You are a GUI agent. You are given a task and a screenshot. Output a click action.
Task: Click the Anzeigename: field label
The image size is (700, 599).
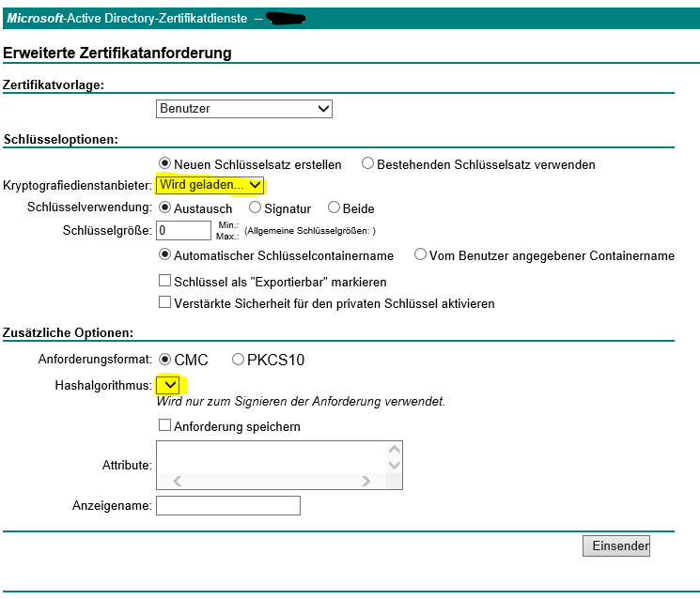[112, 506]
